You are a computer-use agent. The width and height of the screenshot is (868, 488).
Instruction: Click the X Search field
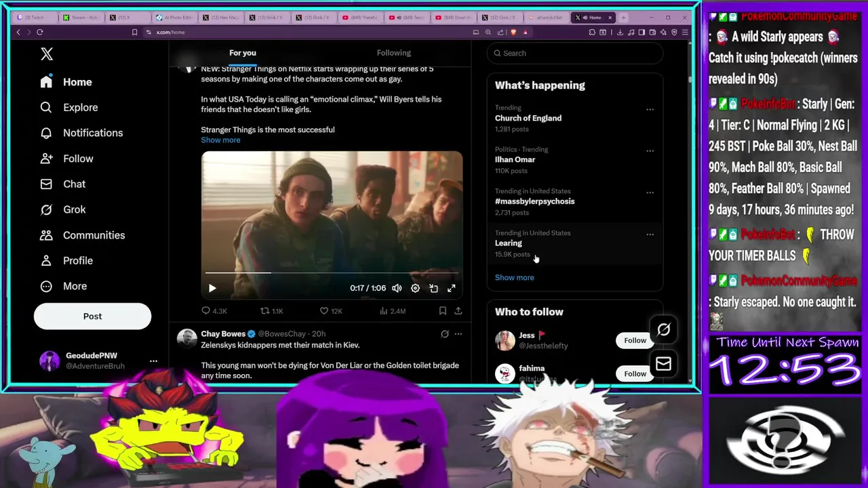click(575, 53)
